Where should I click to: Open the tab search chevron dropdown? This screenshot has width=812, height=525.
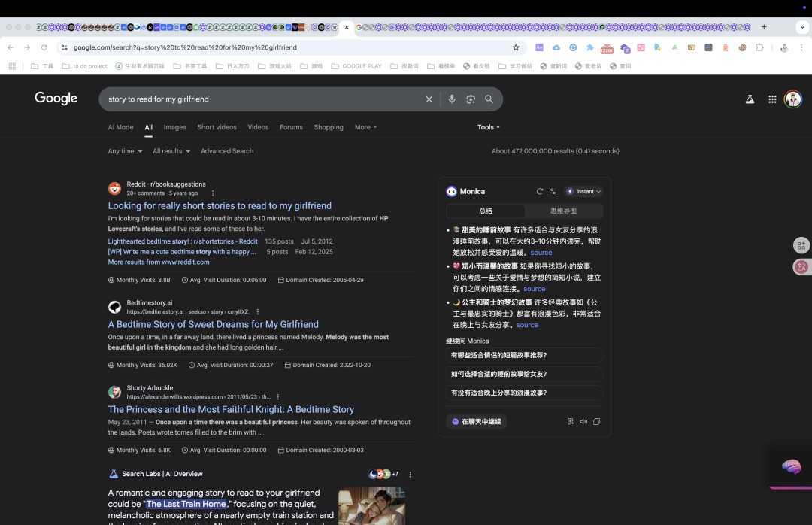(802, 27)
